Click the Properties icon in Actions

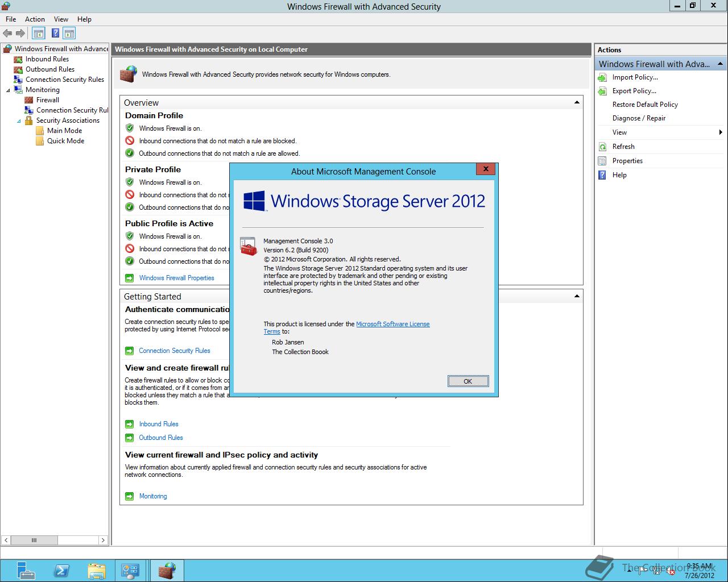click(x=602, y=161)
